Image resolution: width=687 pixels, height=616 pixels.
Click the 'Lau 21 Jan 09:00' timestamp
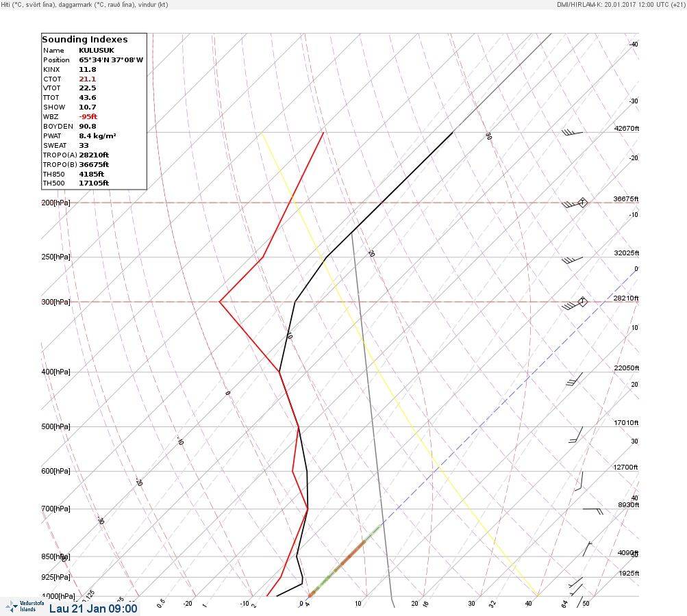point(93,608)
